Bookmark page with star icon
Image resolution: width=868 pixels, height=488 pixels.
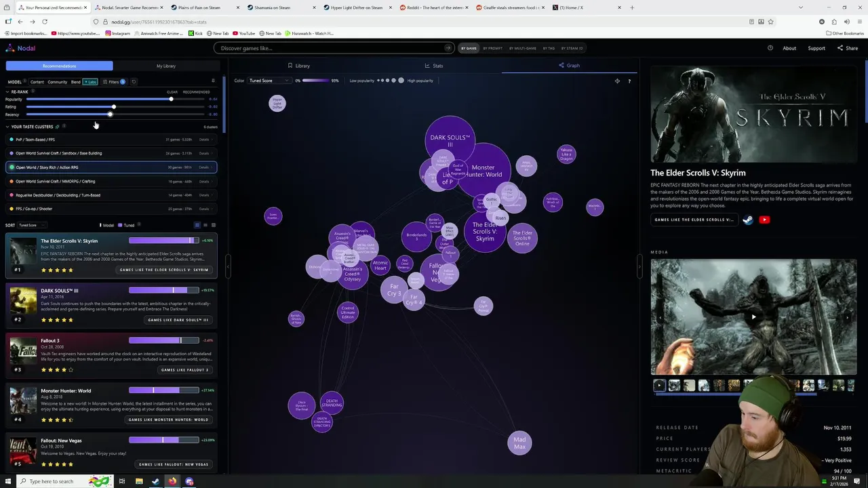coord(770,22)
